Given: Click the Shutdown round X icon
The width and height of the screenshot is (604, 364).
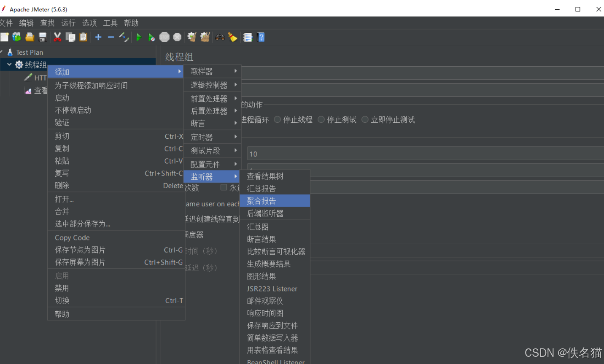Looking at the screenshot, I should point(178,37).
